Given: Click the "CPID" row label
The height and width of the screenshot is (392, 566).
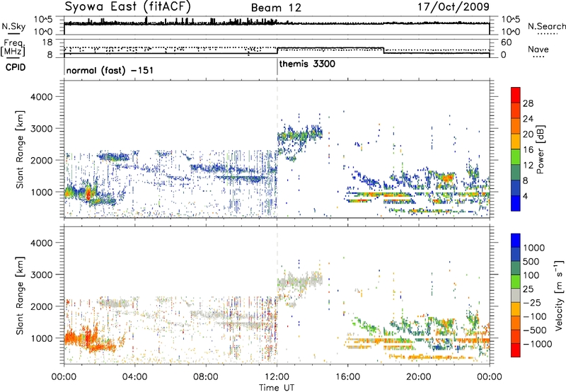Looking at the screenshot, I should (16, 67).
